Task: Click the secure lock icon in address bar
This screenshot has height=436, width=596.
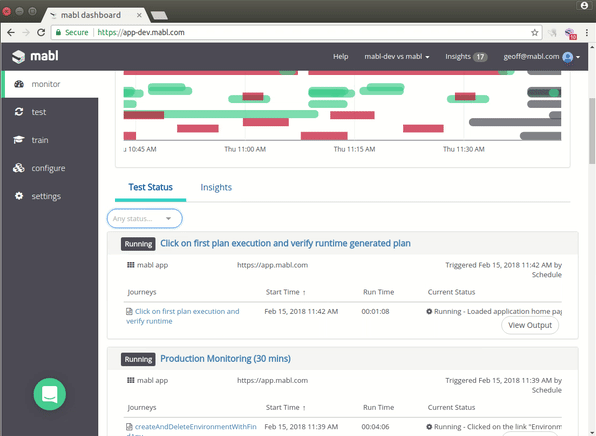Action: point(58,32)
